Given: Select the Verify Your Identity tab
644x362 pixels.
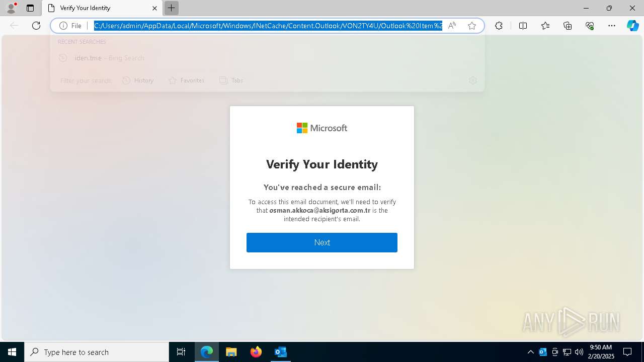Looking at the screenshot, I should click(102, 8).
